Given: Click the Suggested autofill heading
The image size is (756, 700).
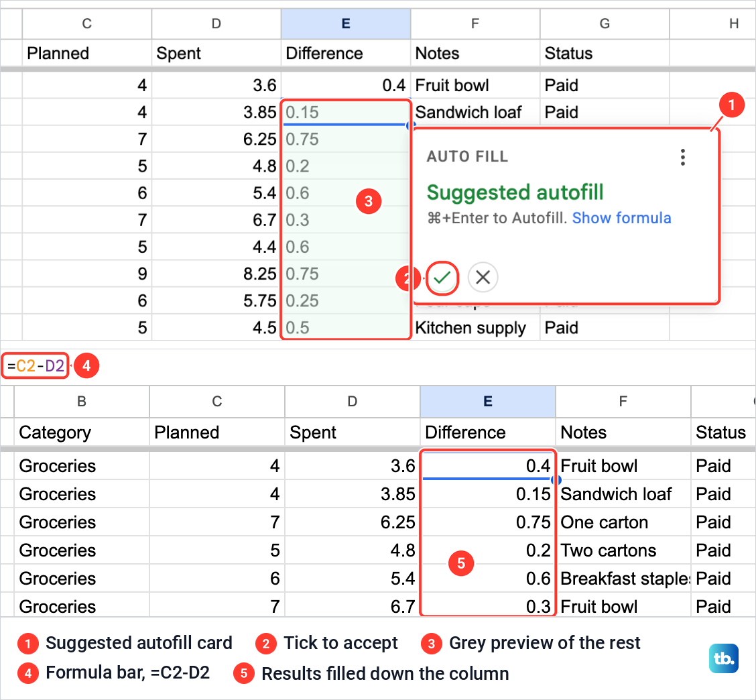Looking at the screenshot, I should [x=515, y=192].
